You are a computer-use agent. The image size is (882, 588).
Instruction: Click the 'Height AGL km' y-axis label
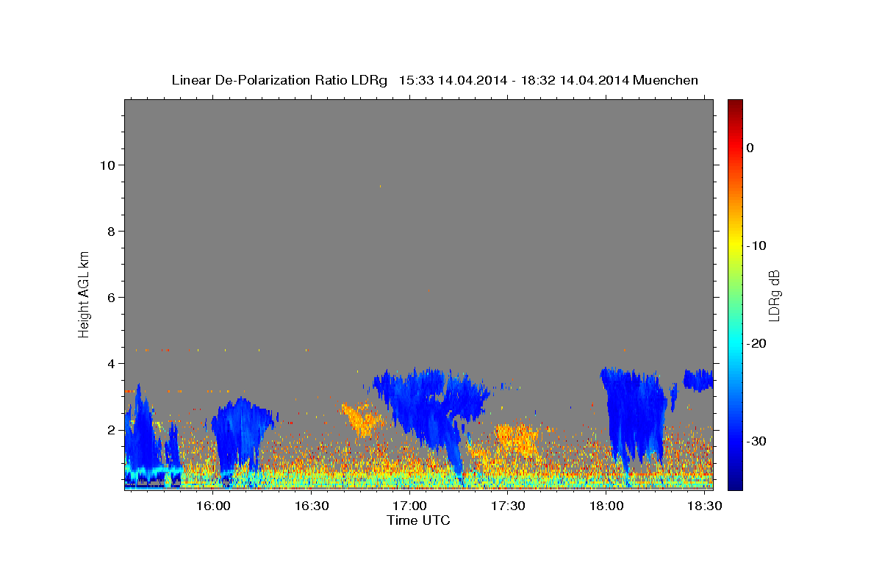tap(84, 294)
